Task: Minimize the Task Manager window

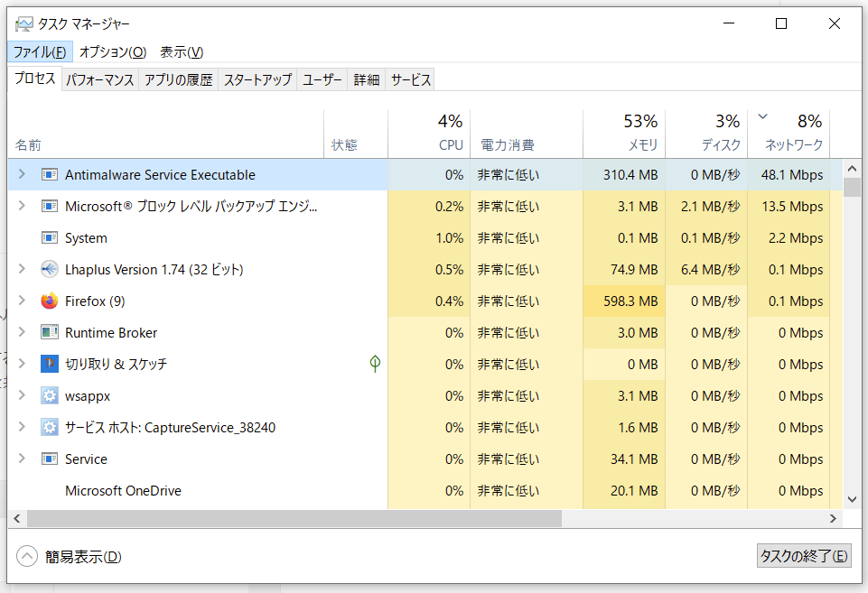Action: pyautogui.click(x=729, y=23)
